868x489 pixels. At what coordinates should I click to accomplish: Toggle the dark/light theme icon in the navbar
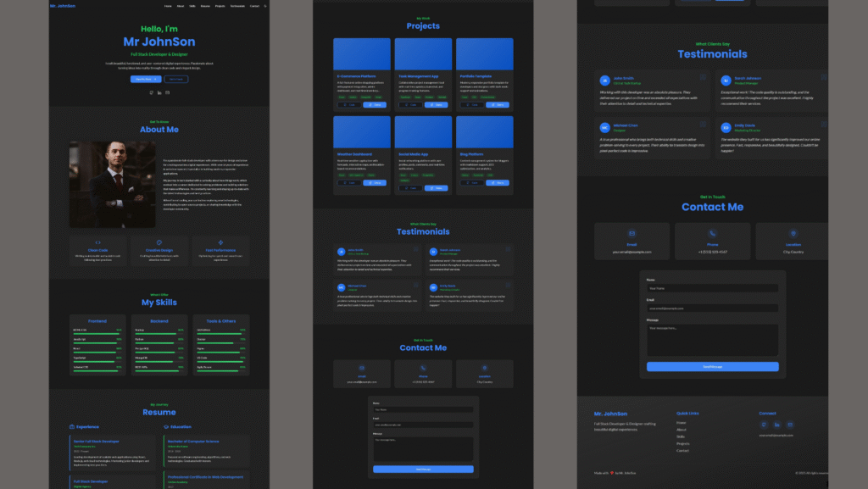point(264,6)
